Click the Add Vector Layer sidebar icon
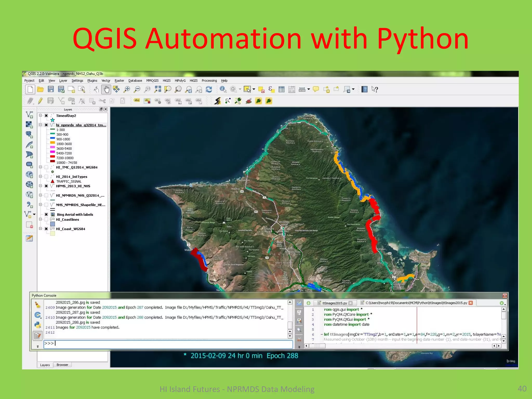 click(x=29, y=115)
